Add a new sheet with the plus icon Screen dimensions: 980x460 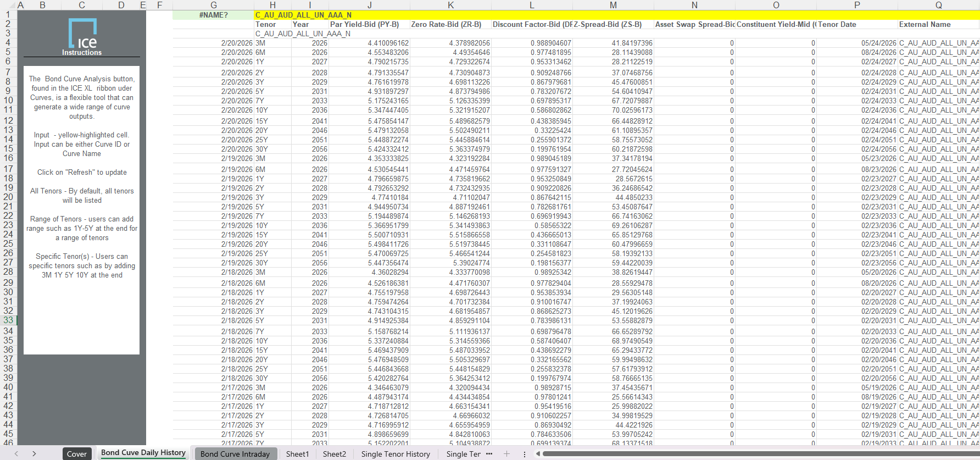coord(506,453)
